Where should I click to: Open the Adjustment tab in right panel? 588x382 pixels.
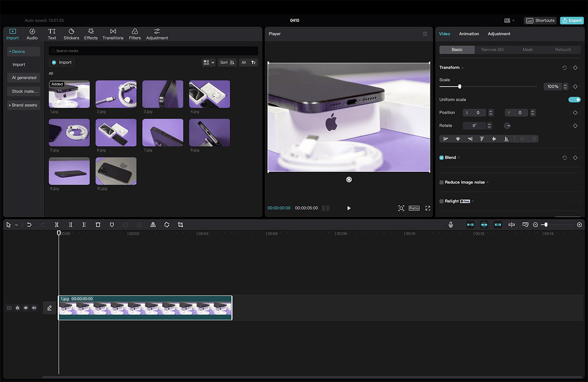tap(499, 34)
